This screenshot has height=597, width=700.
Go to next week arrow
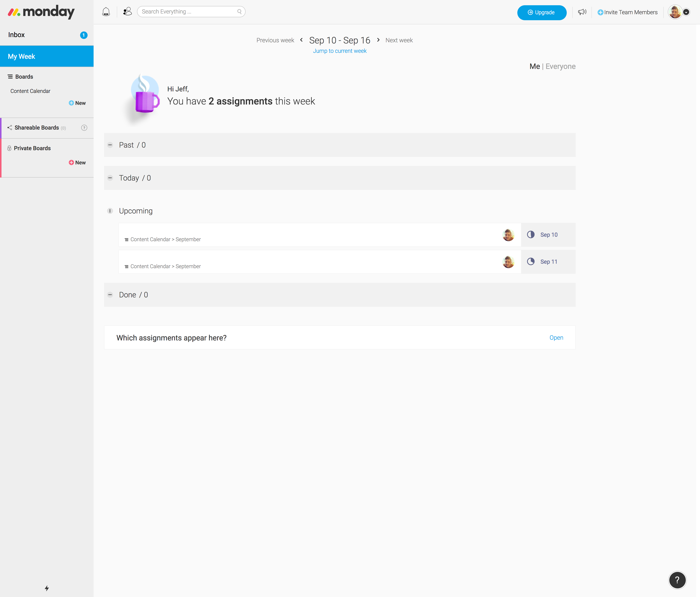378,40
